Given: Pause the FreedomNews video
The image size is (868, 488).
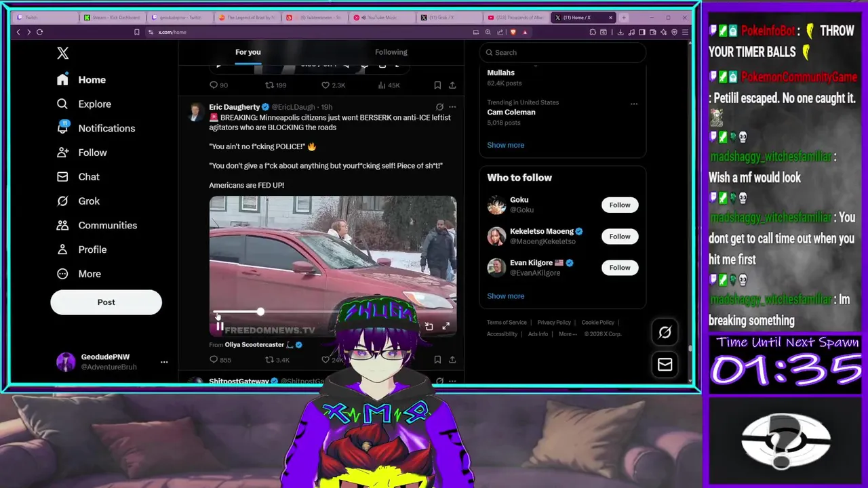Looking at the screenshot, I should click(x=220, y=327).
